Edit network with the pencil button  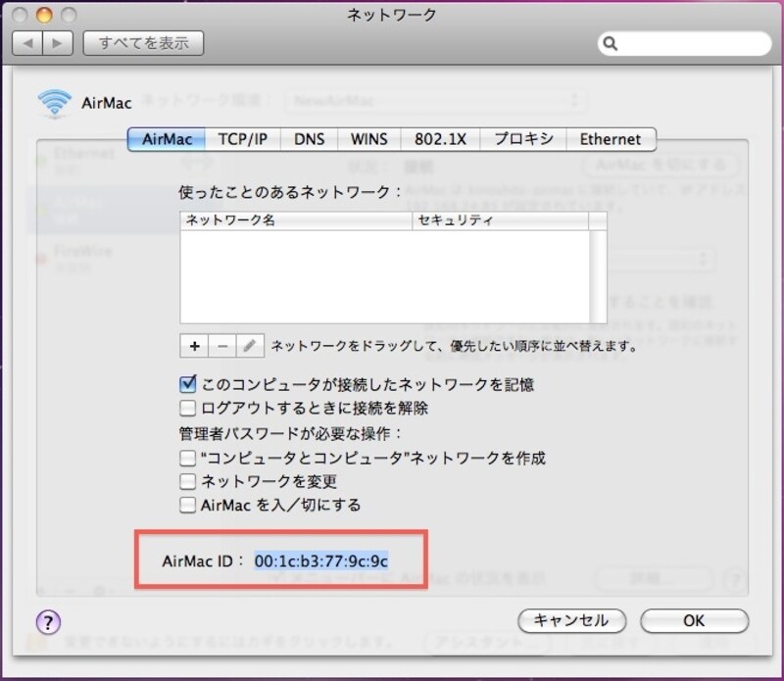point(250,346)
